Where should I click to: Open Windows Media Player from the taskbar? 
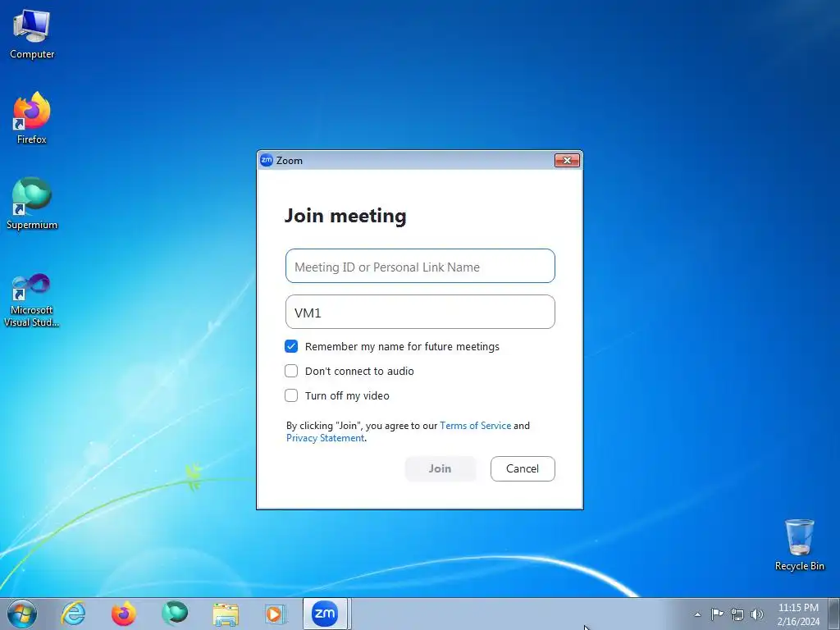pos(276,614)
